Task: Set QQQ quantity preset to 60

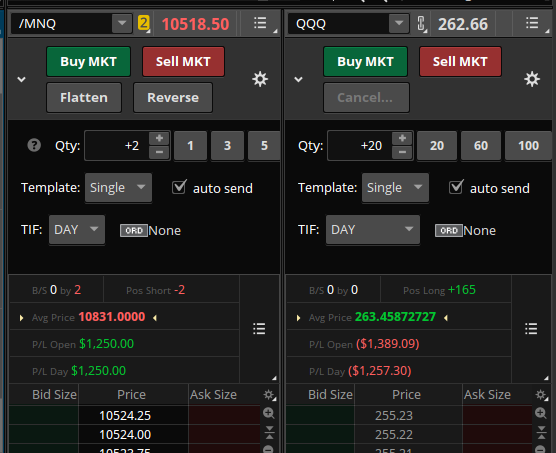Action: pos(481,146)
